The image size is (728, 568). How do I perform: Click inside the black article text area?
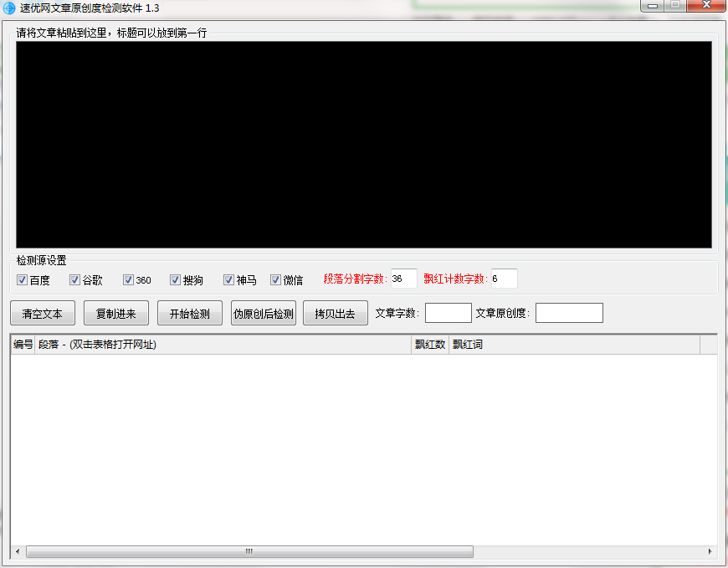coord(363,145)
